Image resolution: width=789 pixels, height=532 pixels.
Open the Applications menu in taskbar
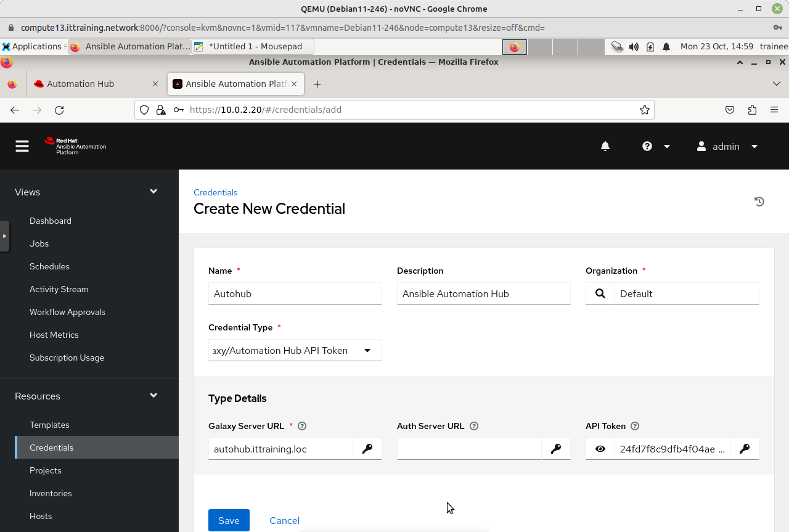[33, 46]
